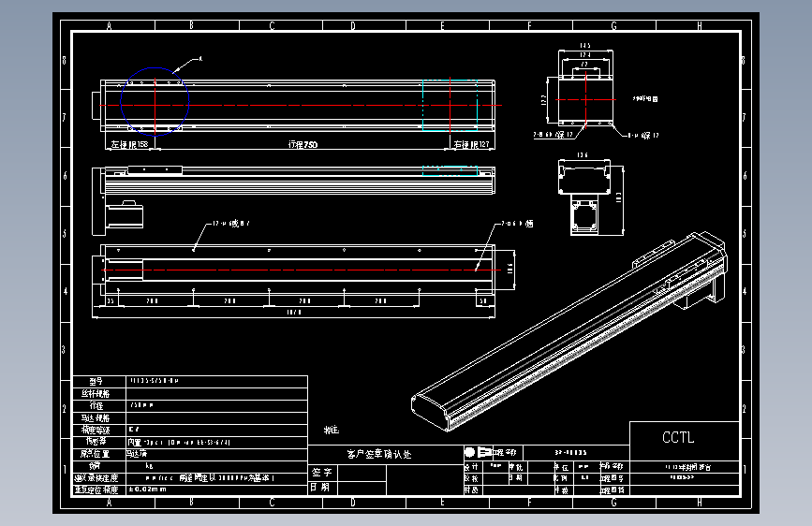This screenshot has height=526, width=812.
Task: Click the '145' width dimension on end view
Action: pyautogui.click(x=585, y=46)
